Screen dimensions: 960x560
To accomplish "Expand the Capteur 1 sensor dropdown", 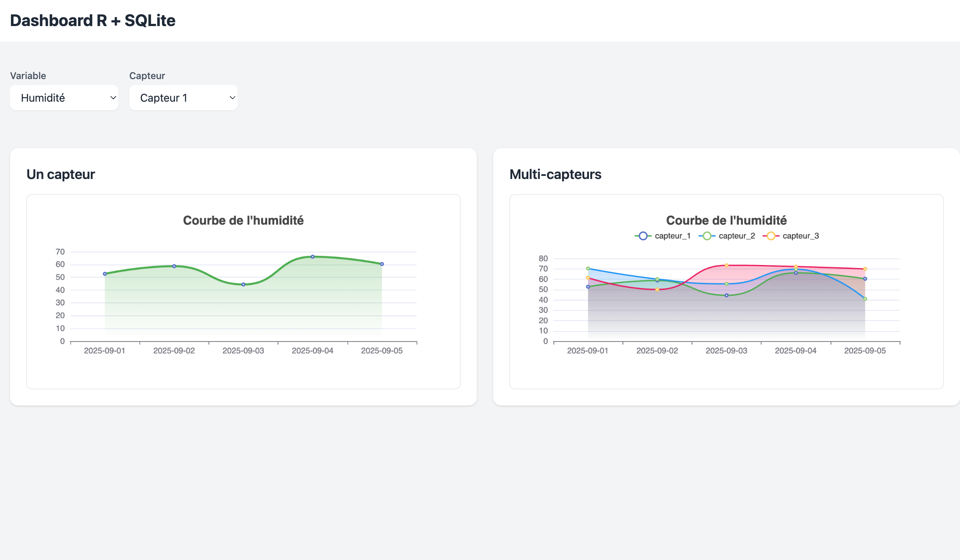I will coord(183,98).
